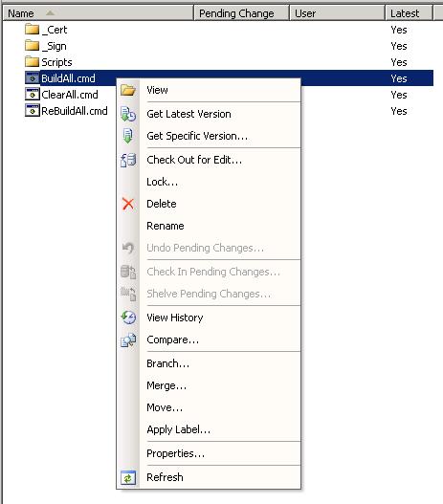
Task: Click the Yes value in Scripts row
Action: tap(399, 62)
